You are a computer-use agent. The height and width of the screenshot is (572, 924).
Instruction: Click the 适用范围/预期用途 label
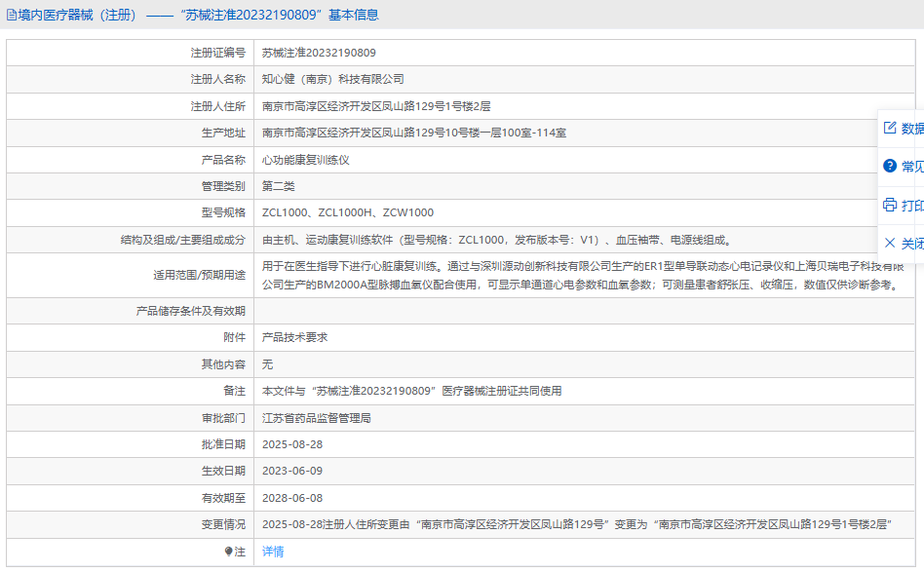click(x=199, y=276)
